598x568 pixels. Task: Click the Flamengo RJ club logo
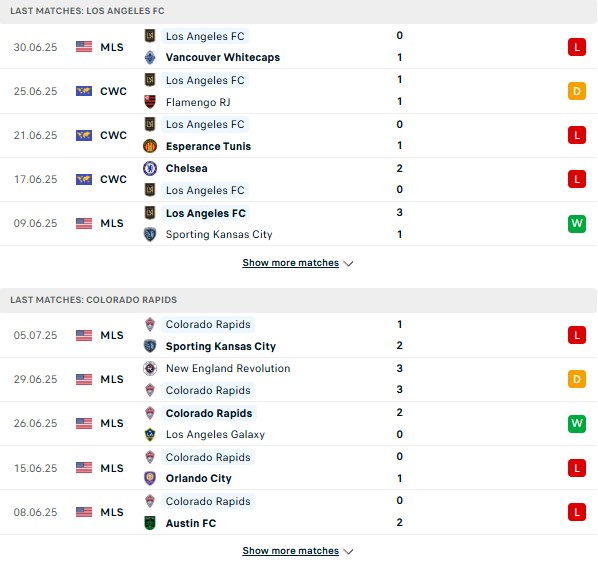pos(150,102)
